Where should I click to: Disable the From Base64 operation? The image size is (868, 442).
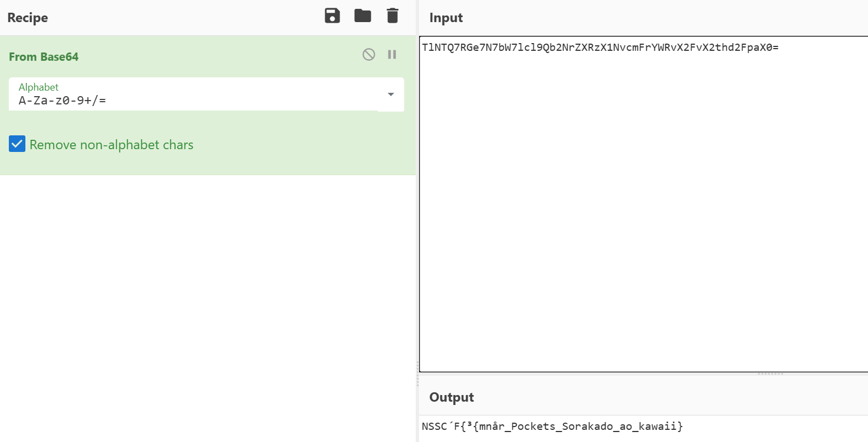[369, 54]
